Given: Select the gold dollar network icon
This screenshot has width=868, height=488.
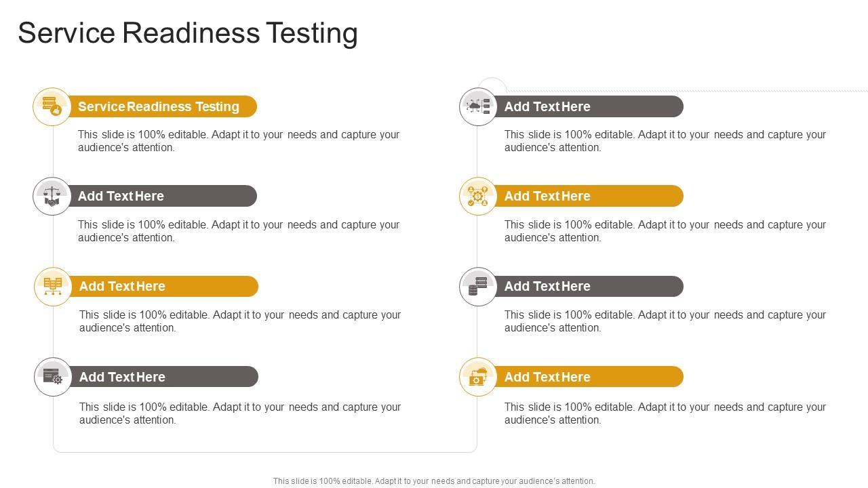Looking at the screenshot, I should [x=478, y=197].
